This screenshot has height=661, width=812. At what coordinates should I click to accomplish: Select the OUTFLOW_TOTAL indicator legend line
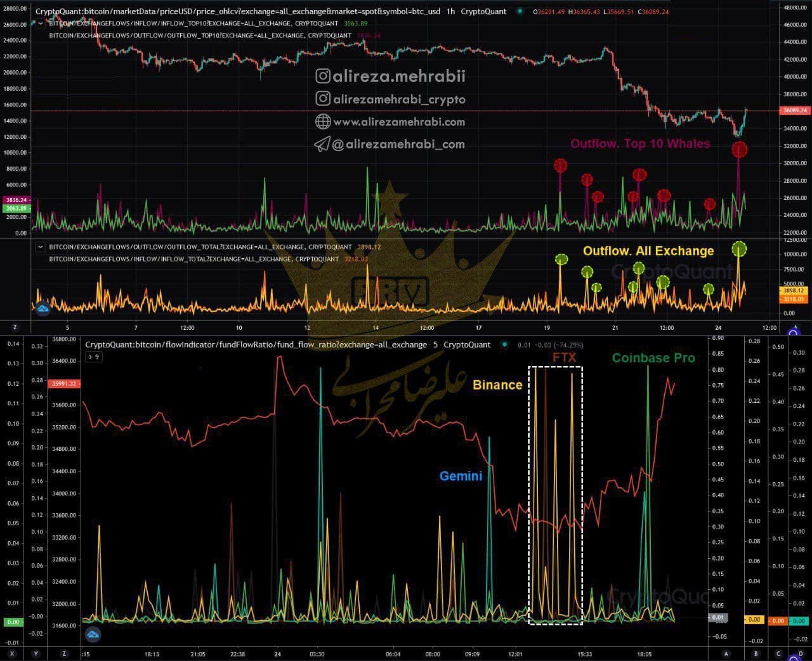coord(214,247)
